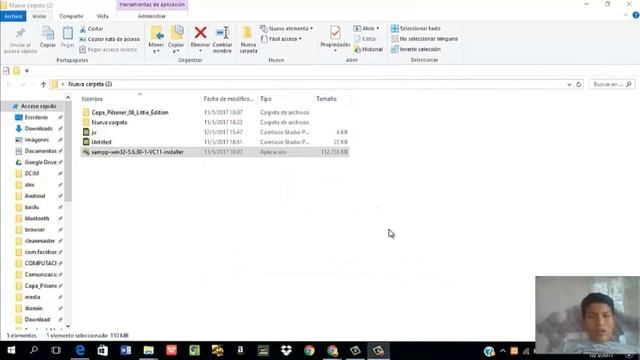This screenshot has width=640, height=360.
Task: Open Documentos in the navigation pane
Action: tap(40, 151)
